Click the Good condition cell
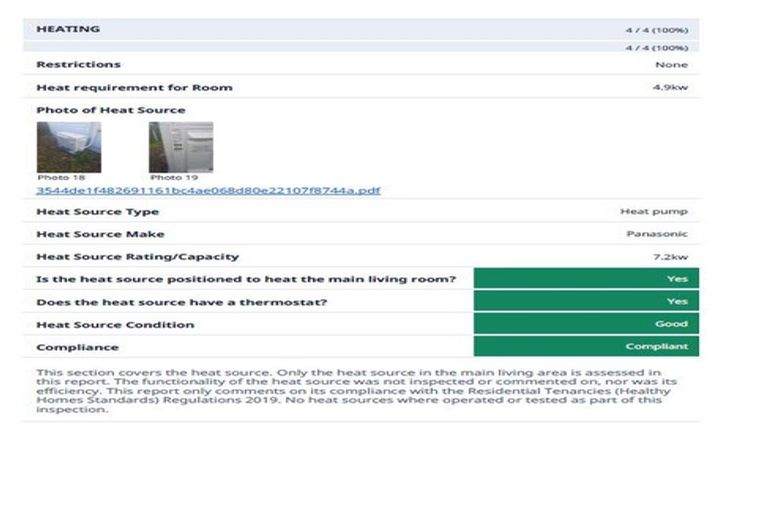 coord(586,323)
